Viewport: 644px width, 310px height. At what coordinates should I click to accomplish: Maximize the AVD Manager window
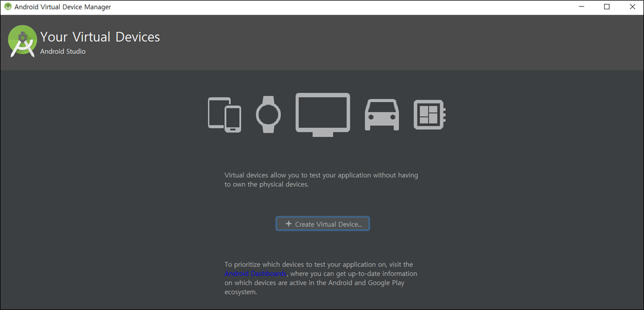pyautogui.click(x=606, y=7)
